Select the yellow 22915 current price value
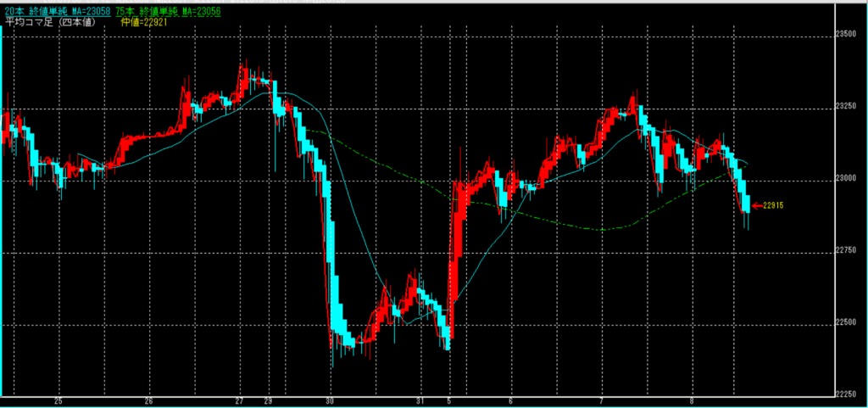The image size is (868, 408). tap(773, 205)
